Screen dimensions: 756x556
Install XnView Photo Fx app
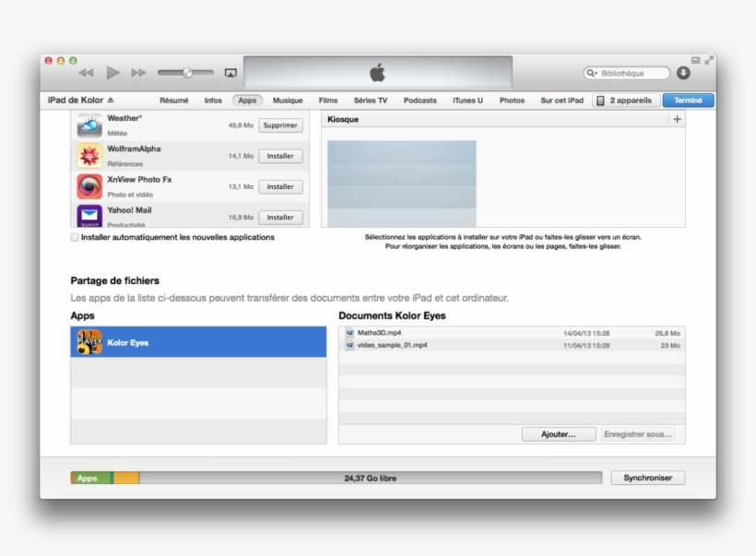280,186
